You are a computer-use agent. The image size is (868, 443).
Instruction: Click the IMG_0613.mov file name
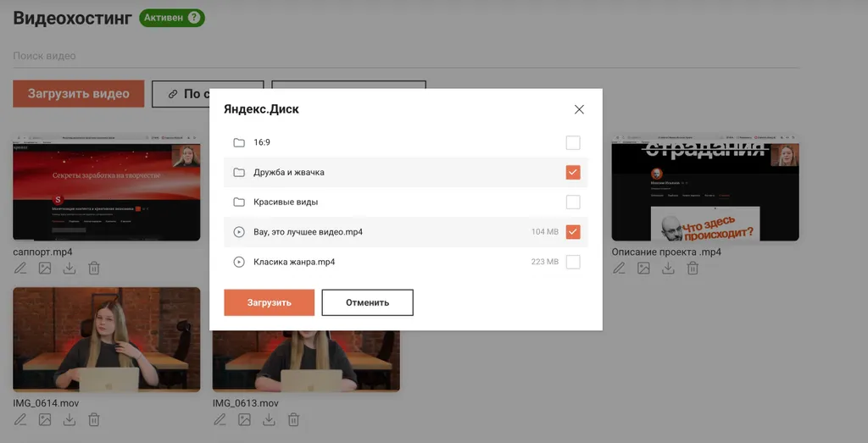point(246,403)
